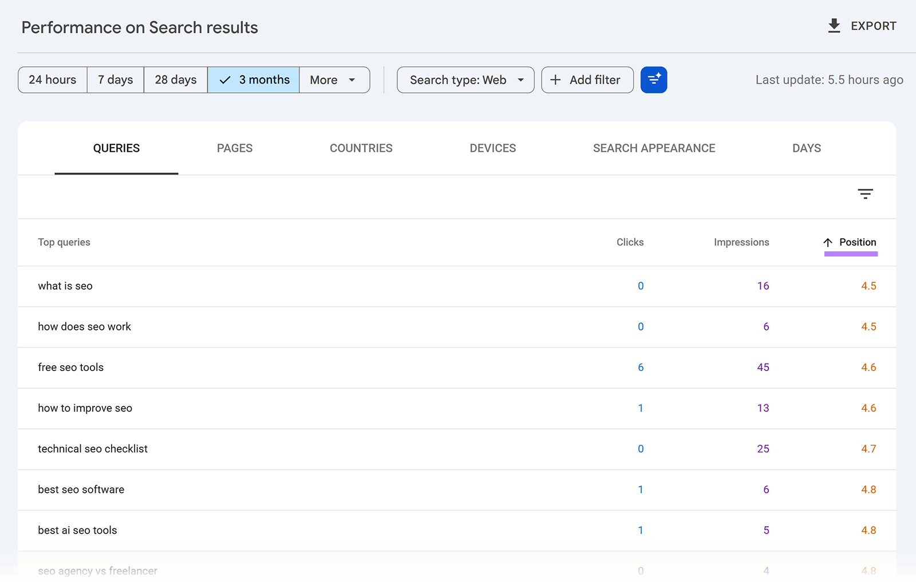Switch to the DEVICES tab
This screenshot has width=916, height=588.
[x=493, y=148]
